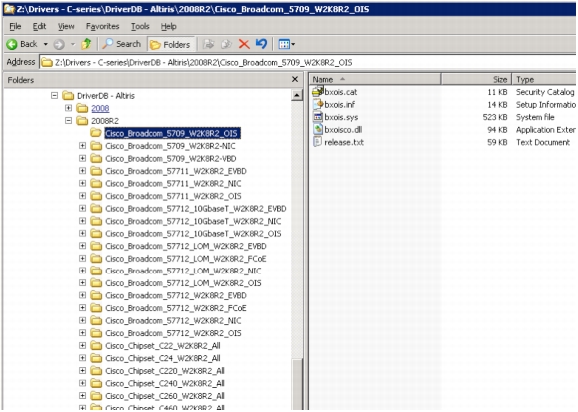Open the Tools menu

[x=140, y=27]
